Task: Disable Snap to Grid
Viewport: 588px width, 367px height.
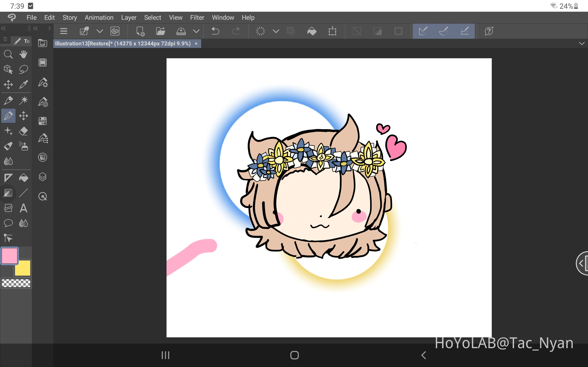Action: pos(465,31)
